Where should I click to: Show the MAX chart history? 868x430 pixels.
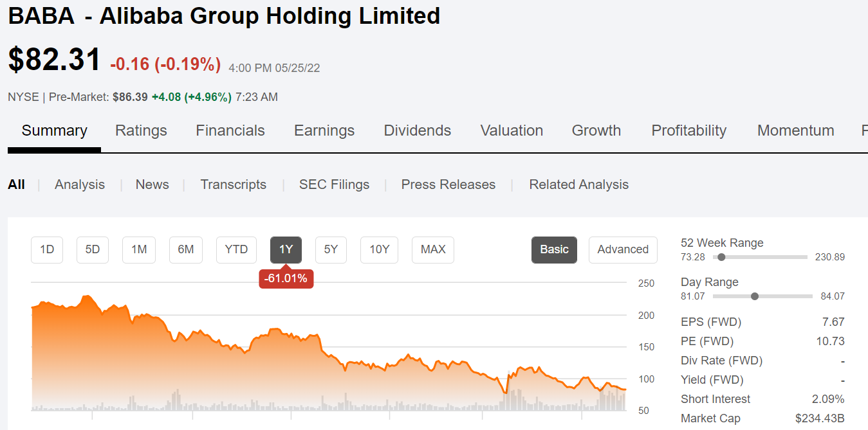click(x=432, y=250)
